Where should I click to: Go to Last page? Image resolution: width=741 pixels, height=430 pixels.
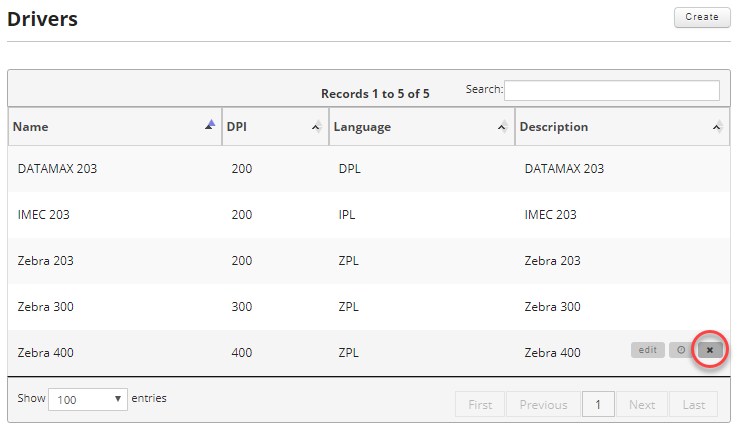[694, 404]
